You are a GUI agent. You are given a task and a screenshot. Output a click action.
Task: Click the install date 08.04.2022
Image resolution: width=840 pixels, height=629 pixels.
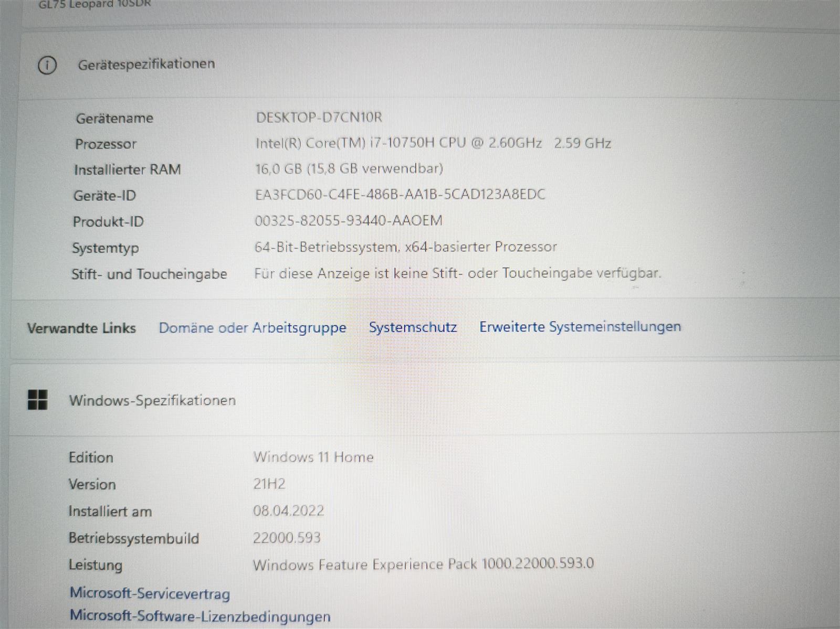coord(288,510)
